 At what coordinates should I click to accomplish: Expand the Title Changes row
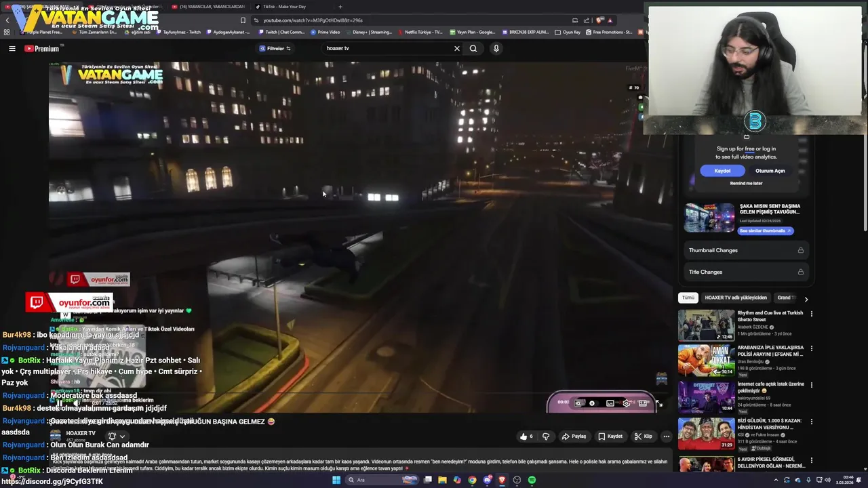[x=746, y=272]
